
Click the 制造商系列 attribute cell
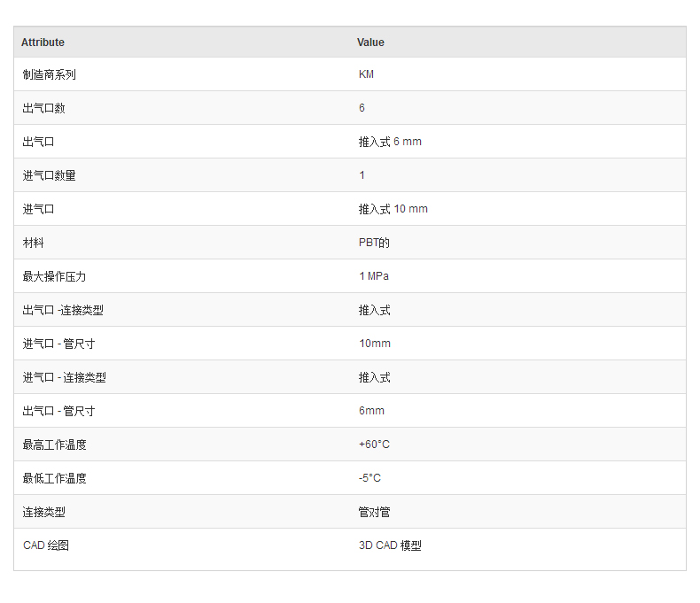(49, 74)
